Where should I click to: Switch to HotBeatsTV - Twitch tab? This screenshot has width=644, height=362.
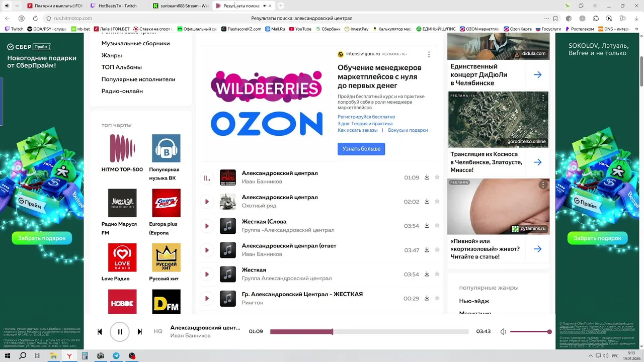118,6
